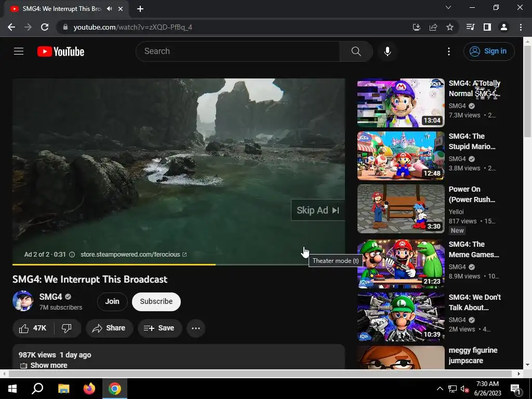Open the muted volume tray icon
The height and width of the screenshot is (399, 532).
464,389
